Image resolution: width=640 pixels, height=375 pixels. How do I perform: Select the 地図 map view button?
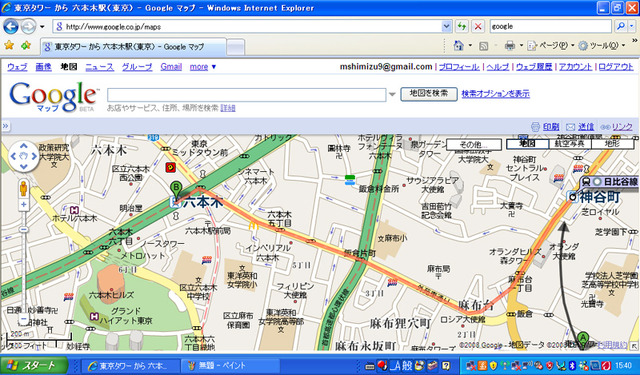coord(527,144)
